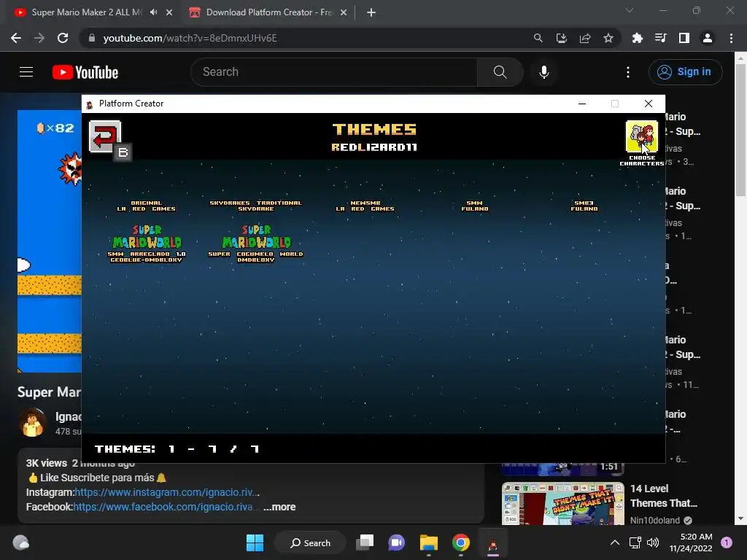The width and height of the screenshot is (747, 560).
Task: Open Chrome zoom search icon in address bar
Action: click(x=538, y=38)
